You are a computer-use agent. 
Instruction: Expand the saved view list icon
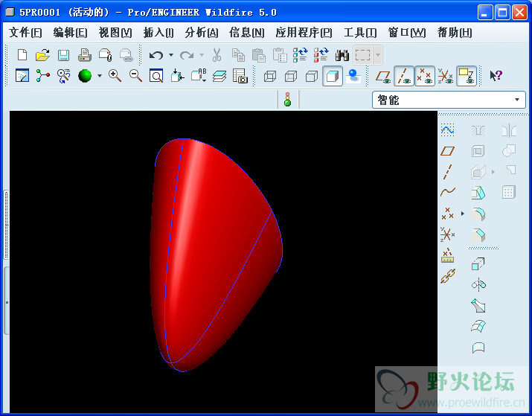198,76
